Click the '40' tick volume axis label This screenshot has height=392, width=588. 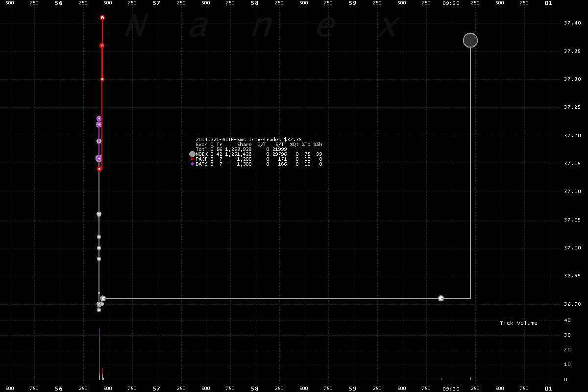pyautogui.click(x=567, y=320)
